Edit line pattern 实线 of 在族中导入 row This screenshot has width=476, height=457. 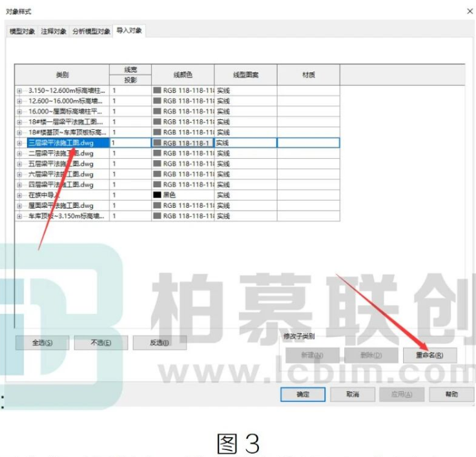tap(245, 195)
